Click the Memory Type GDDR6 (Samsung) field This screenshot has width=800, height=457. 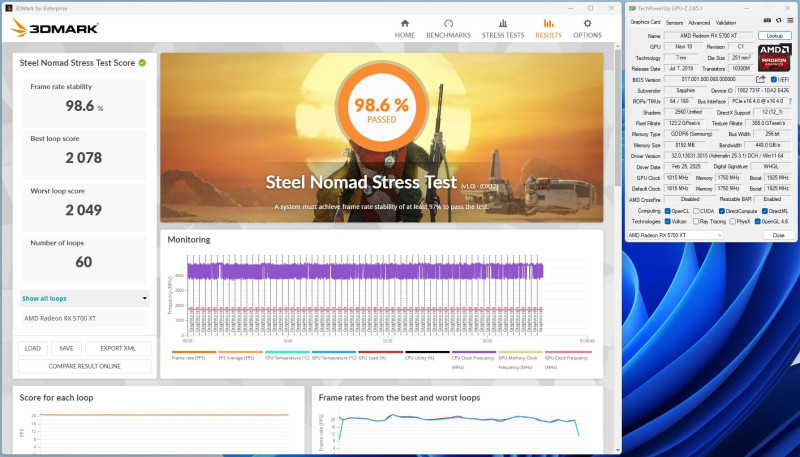(x=691, y=134)
